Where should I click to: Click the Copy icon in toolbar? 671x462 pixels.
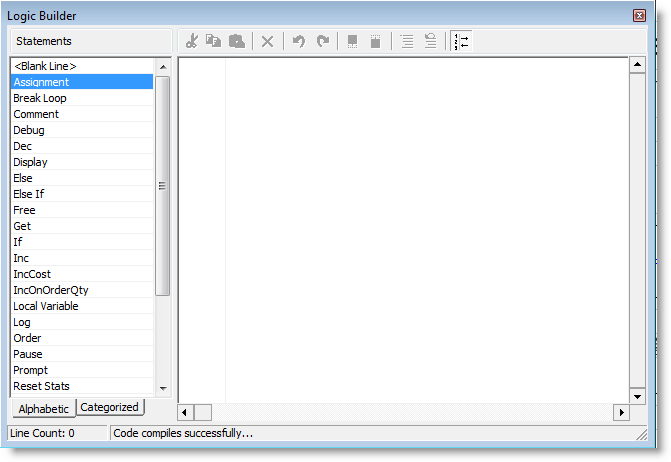pos(214,41)
